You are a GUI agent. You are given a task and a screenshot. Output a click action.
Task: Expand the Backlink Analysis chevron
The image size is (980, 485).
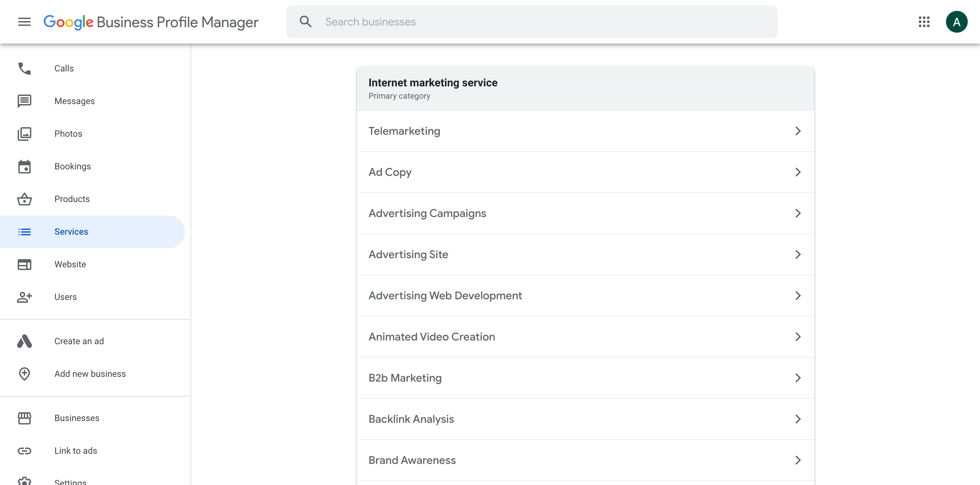798,419
